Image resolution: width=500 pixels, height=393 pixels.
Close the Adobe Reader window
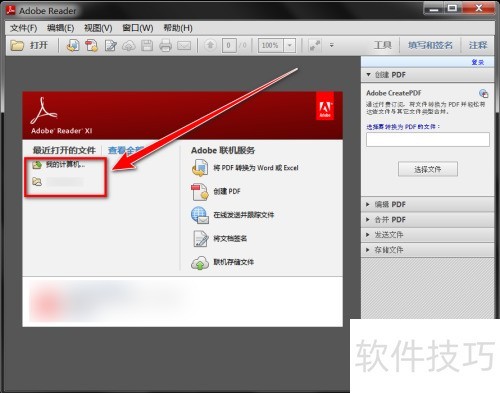(479, 8)
